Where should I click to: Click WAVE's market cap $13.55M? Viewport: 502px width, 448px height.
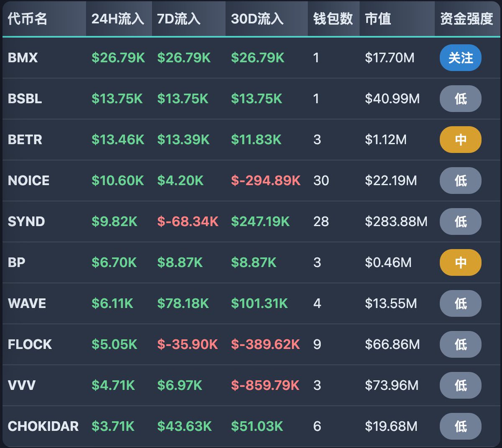click(391, 304)
